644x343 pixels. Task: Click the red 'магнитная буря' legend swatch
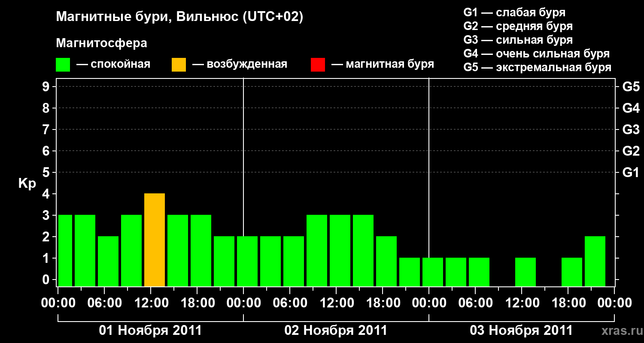(318, 65)
